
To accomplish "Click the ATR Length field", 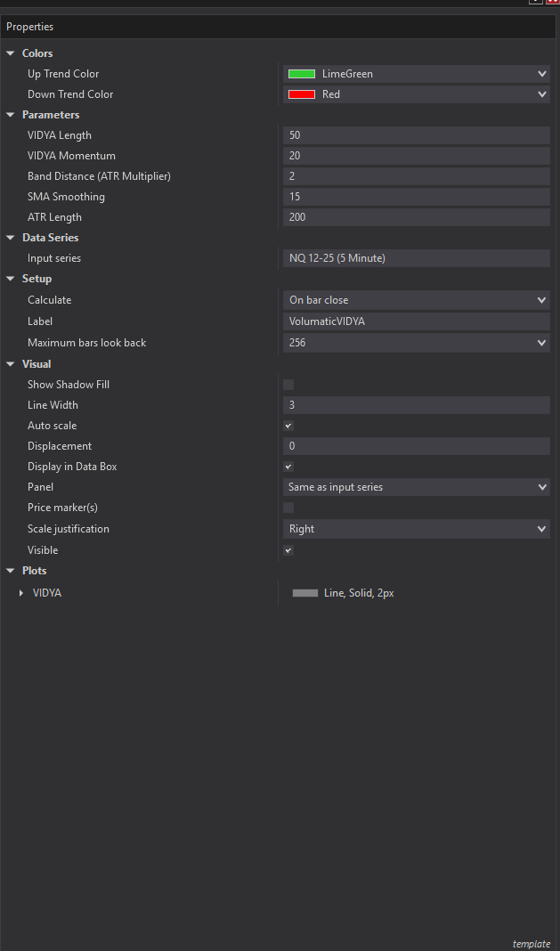I will coord(416,217).
